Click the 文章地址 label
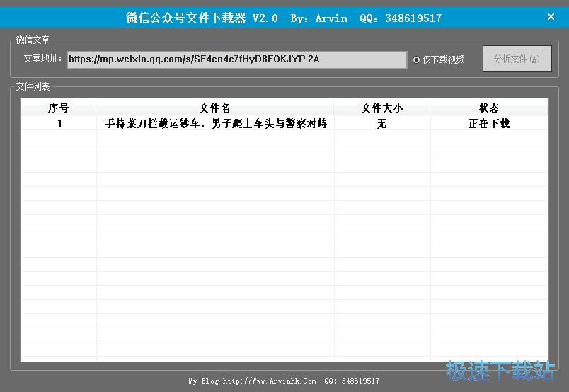Screen dimensions: 569x392 click(x=43, y=59)
